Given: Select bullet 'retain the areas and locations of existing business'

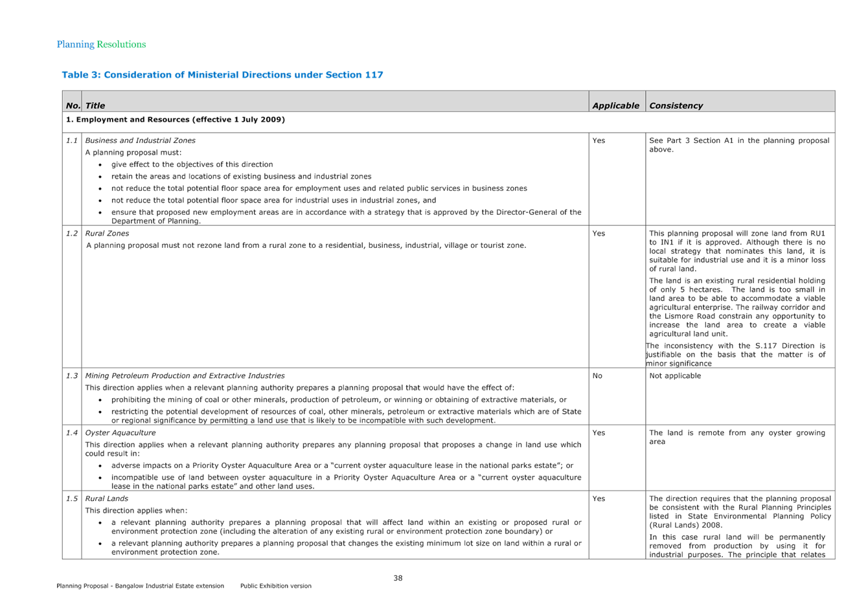Looking at the screenshot, I should coord(241,176).
